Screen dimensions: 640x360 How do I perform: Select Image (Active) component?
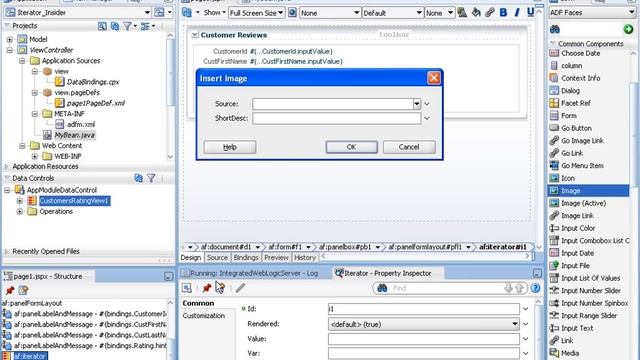click(x=583, y=203)
